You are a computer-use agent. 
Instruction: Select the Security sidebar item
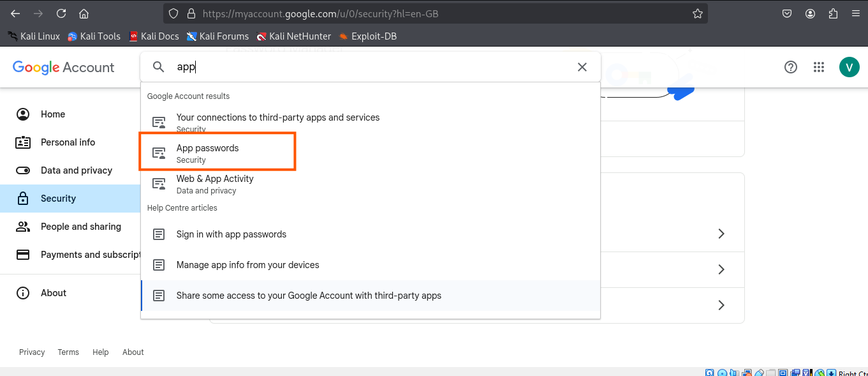[x=70, y=199]
